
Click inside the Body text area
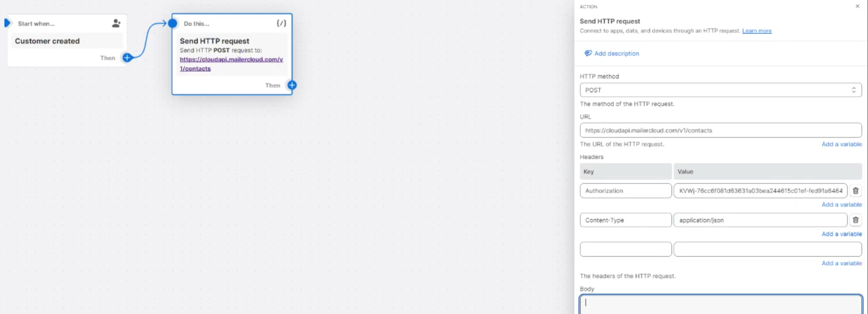tap(720, 304)
